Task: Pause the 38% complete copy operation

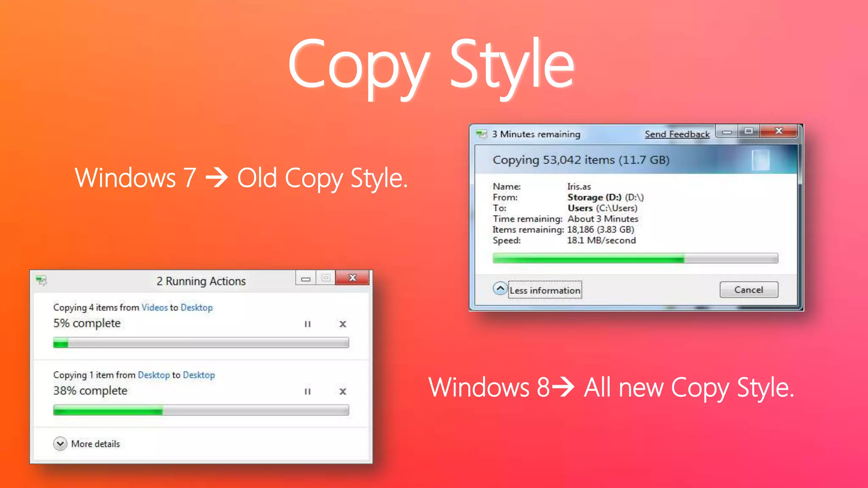Action: point(308,391)
